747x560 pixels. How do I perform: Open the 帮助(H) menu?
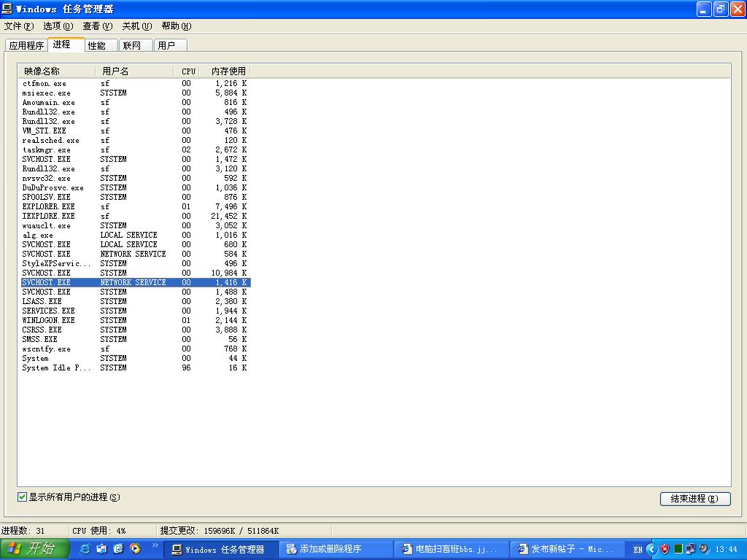tap(177, 26)
